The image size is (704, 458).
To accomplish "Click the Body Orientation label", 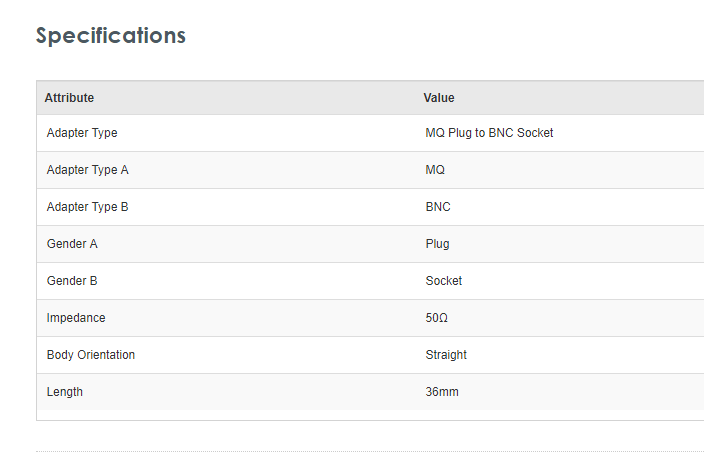I will [x=91, y=355].
